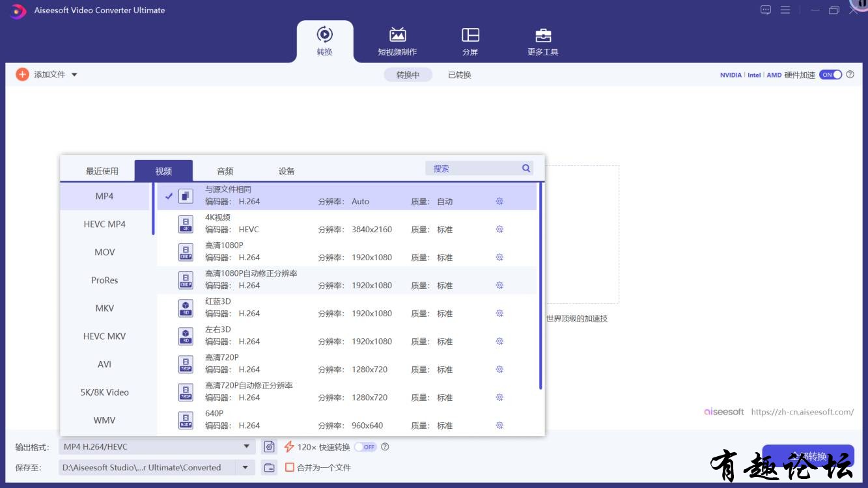Click the format category list scrollbar

(x=154, y=208)
